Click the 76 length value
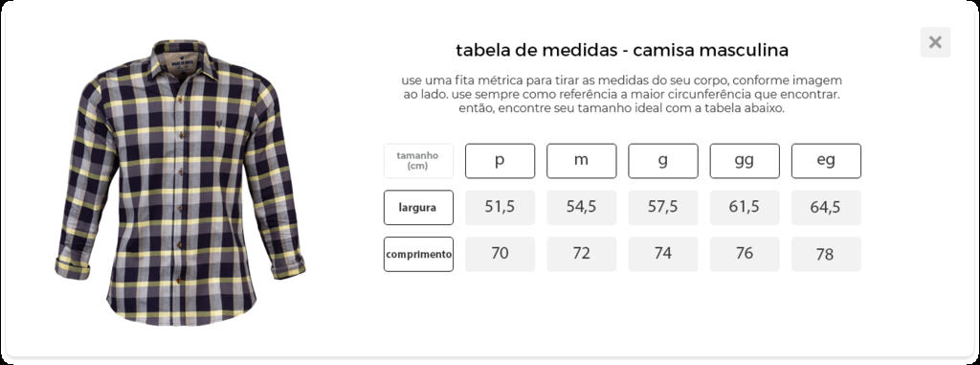Screen dimensions: 980x365 745,254
